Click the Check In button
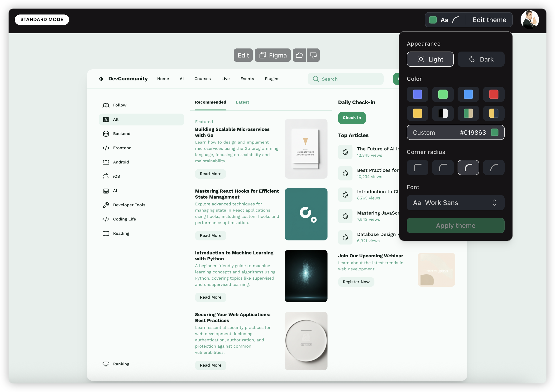Viewport: 555px width, 392px height. (352, 118)
